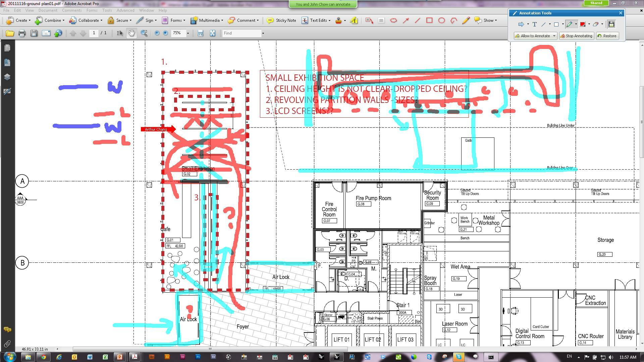Image resolution: width=644 pixels, height=362 pixels.
Task: Click the email attachment icon
Action: point(46,33)
